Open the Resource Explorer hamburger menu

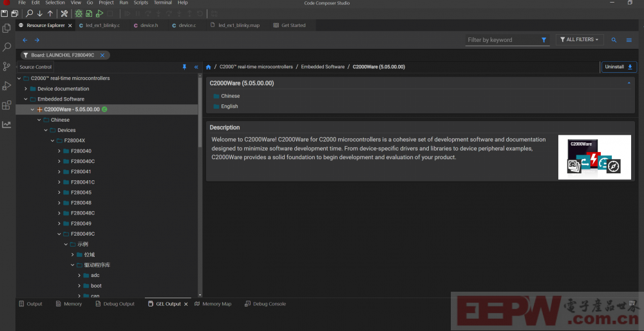[x=629, y=40]
